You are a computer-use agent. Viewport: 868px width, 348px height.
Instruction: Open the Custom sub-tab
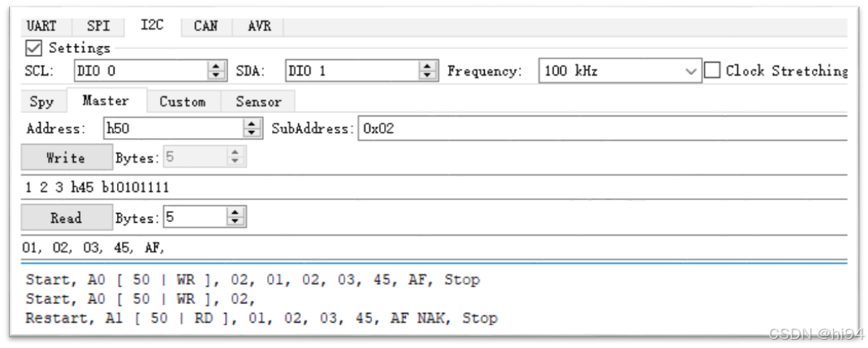pos(183,102)
